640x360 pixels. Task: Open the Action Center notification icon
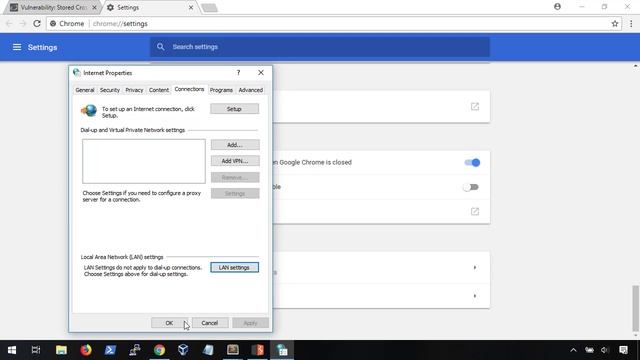(623, 350)
